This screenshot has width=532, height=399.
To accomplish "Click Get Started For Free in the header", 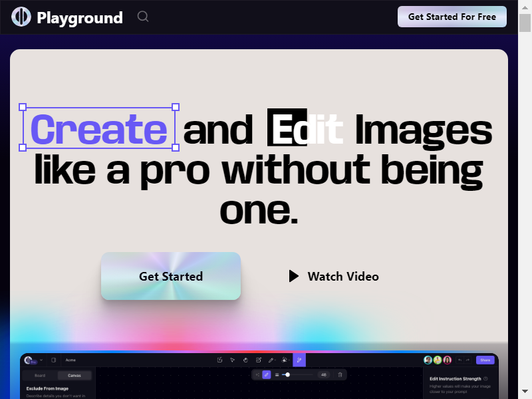I will (452, 16).
